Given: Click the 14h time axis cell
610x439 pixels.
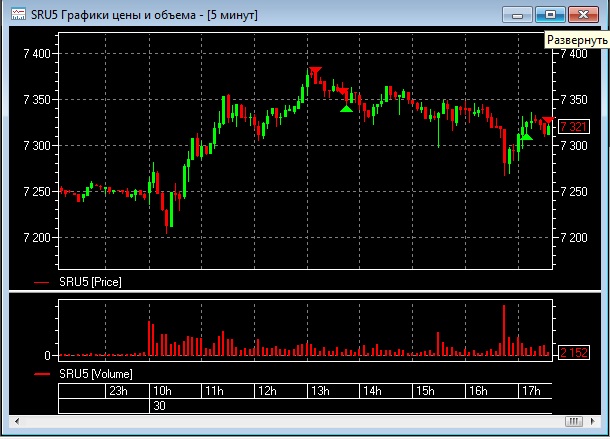Looking at the screenshot, I should (386, 391).
